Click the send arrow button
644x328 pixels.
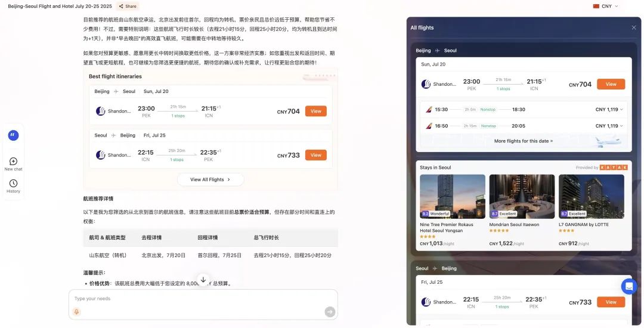point(330,312)
